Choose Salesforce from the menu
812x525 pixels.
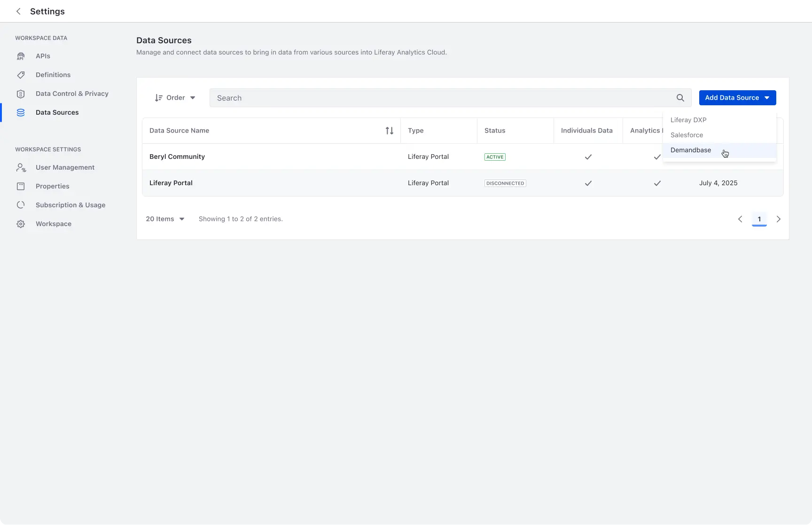pyautogui.click(x=719, y=135)
